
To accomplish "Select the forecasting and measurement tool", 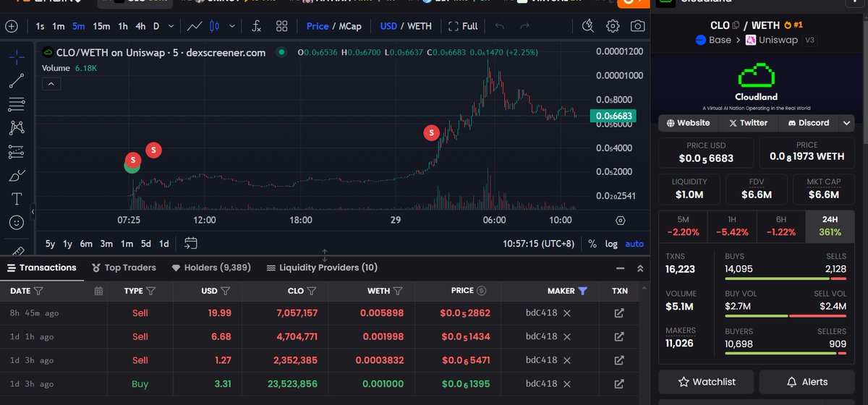I will click(x=16, y=152).
